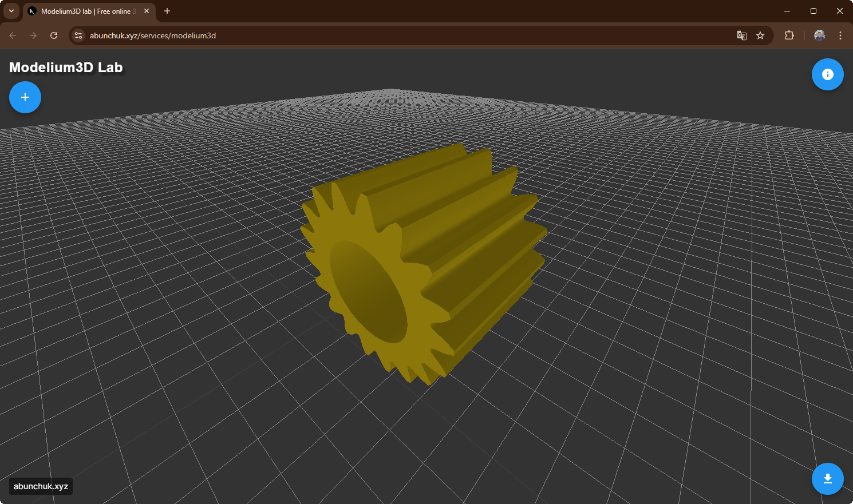Click the blue plus button to add a model
Screen dimensions: 853x504
[25, 97]
